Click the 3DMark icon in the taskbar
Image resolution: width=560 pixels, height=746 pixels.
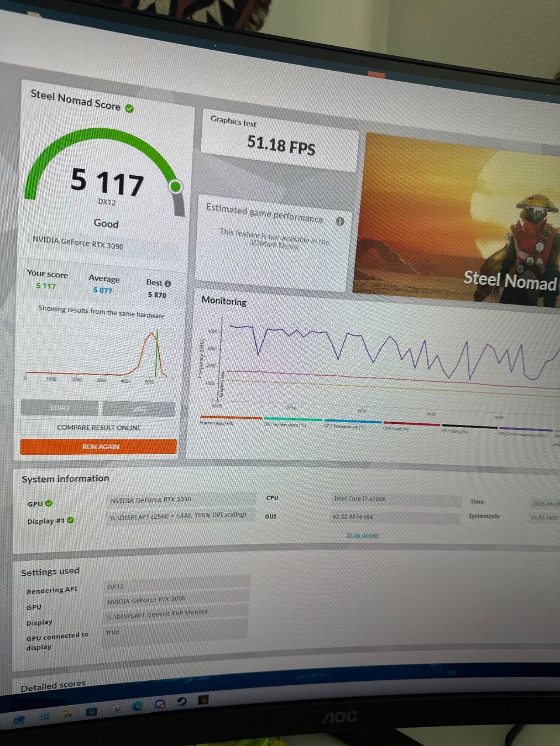[x=203, y=700]
